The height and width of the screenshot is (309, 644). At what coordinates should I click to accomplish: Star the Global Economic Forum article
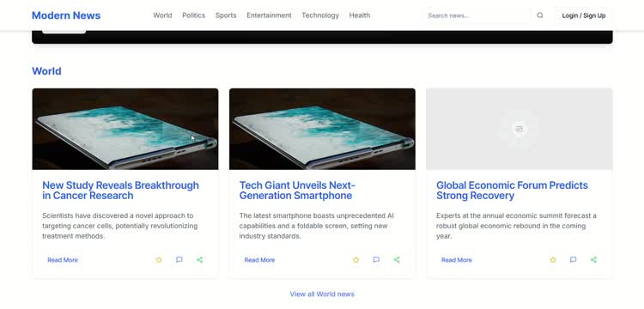(x=553, y=260)
